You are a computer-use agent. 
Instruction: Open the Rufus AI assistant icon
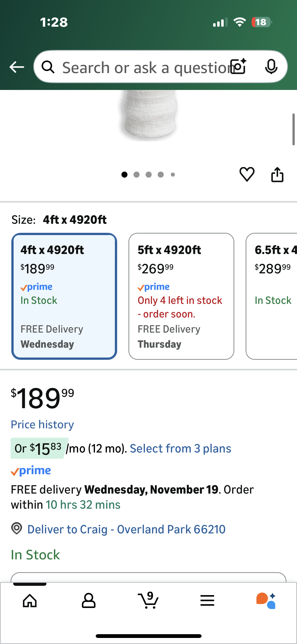266,601
